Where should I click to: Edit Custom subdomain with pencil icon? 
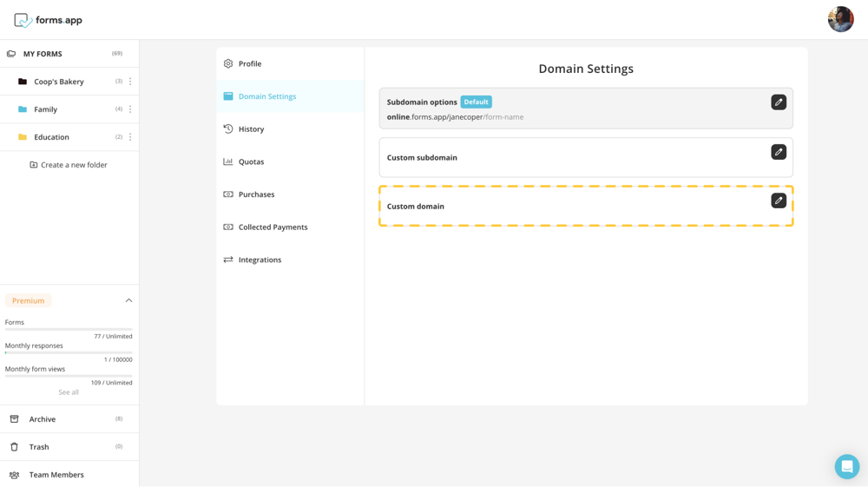779,152
